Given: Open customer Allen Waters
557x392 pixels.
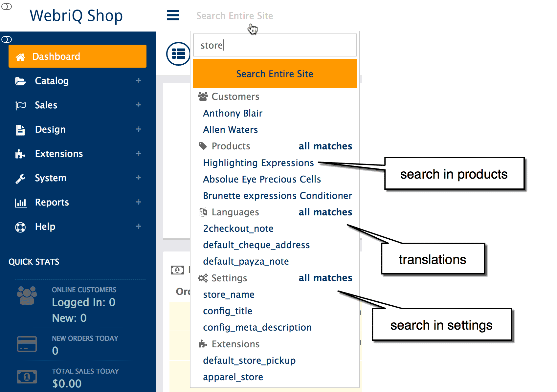Looking at the screenshot, I should pos(231,130).
